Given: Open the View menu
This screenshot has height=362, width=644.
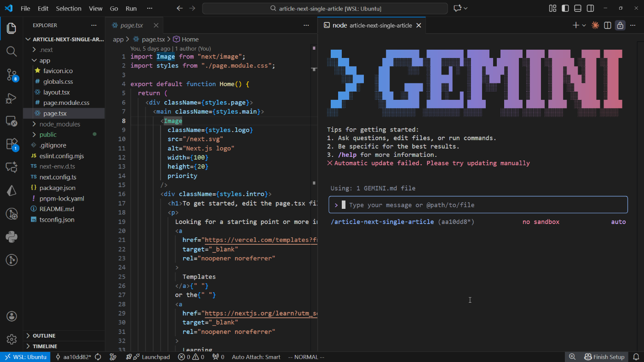Looking at the screenshot, I should pyautogui.click(x=96, y=8).
